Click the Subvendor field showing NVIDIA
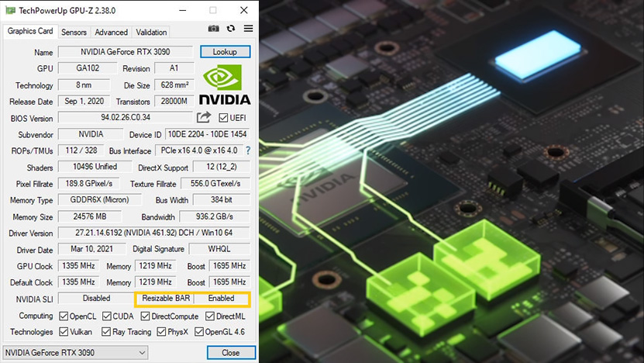Image resolution: width=644 pixels, height=363 pixels. coord(91,134)
